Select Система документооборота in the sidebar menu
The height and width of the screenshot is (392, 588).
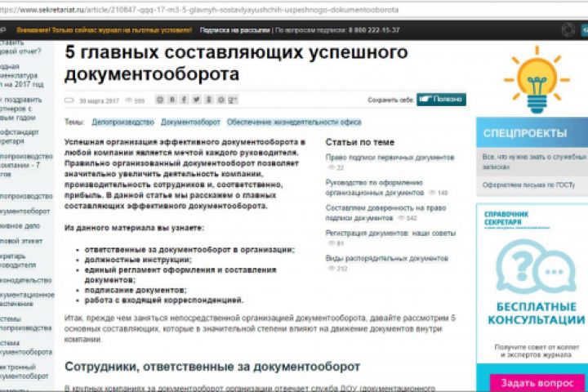26,347
